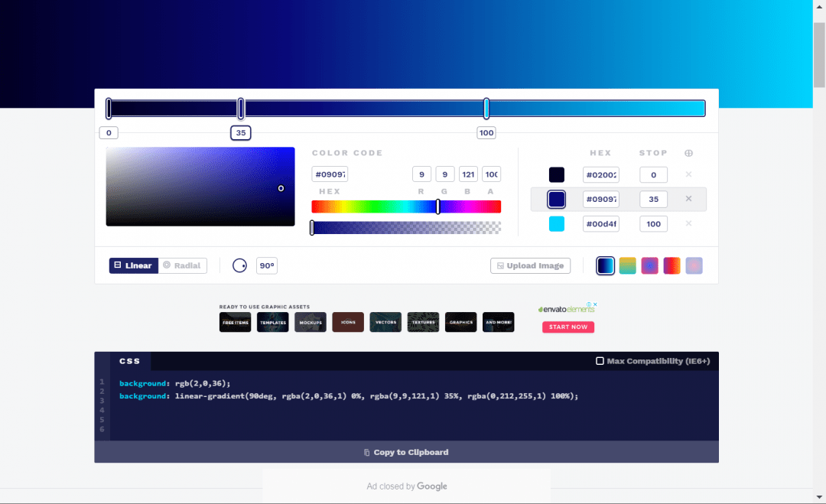
Task: Click the add-stop crosshair icon beside STOP
Action: (688, 153)
